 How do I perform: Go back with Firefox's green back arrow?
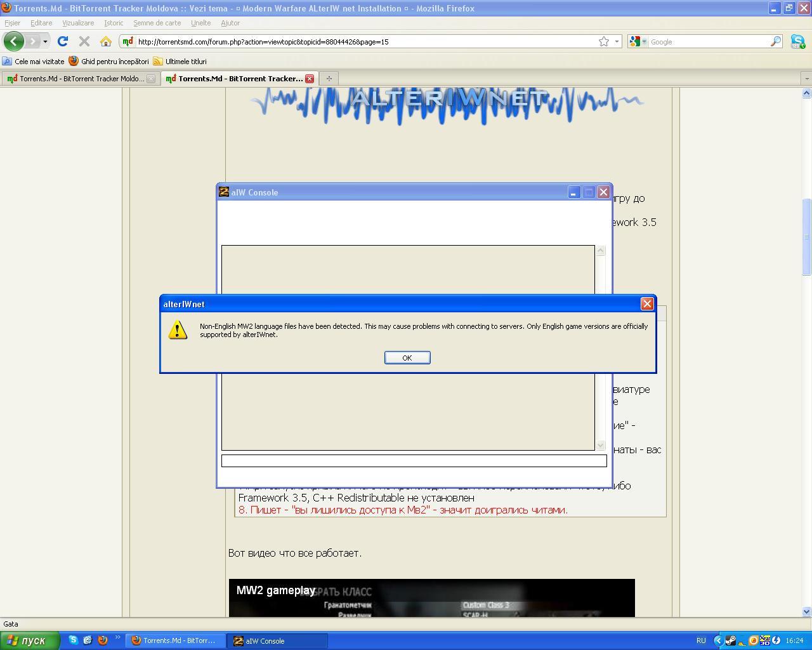coord(14,41)
